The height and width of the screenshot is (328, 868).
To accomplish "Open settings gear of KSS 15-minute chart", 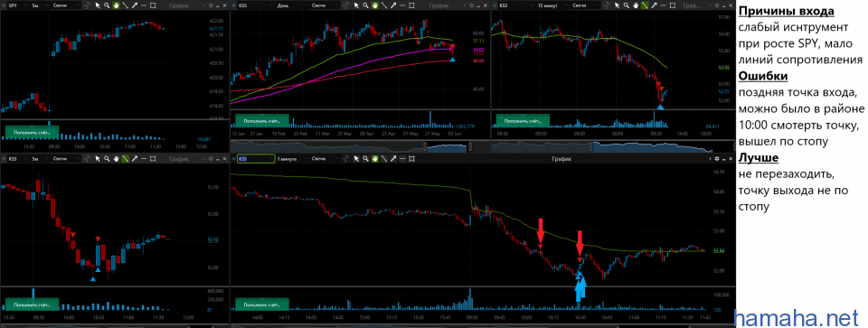I will coord(716,5).
